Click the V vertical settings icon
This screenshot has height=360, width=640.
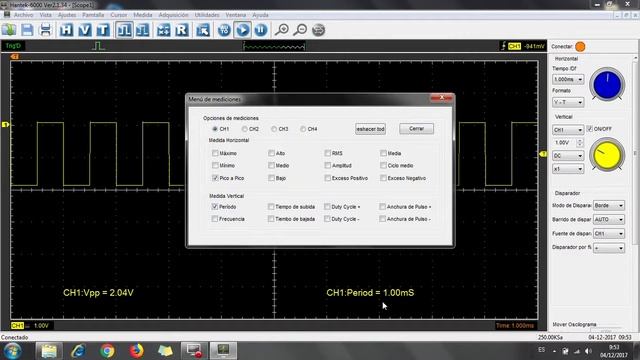point(84,30)
